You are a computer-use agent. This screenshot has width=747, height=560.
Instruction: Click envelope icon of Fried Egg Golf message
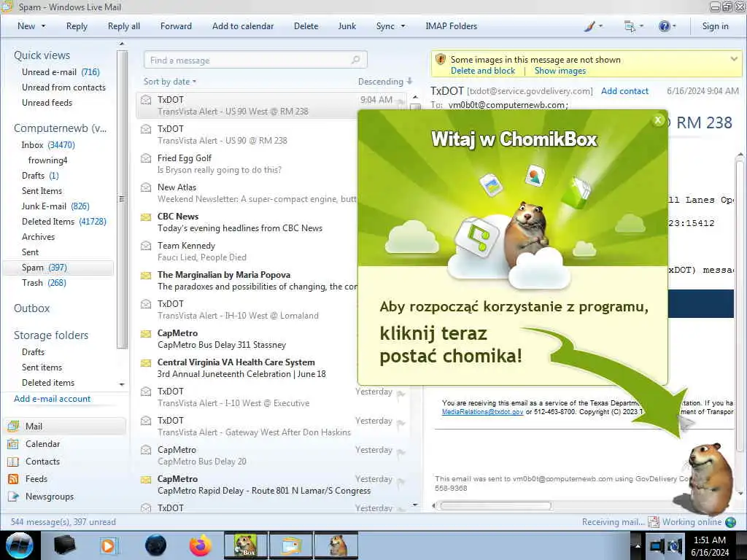click(146, 158)
